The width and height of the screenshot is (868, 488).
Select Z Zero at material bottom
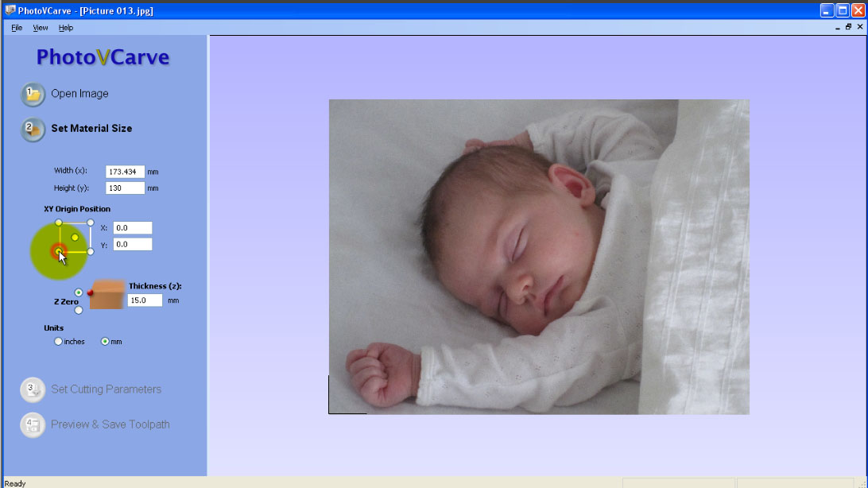[79, 311]
